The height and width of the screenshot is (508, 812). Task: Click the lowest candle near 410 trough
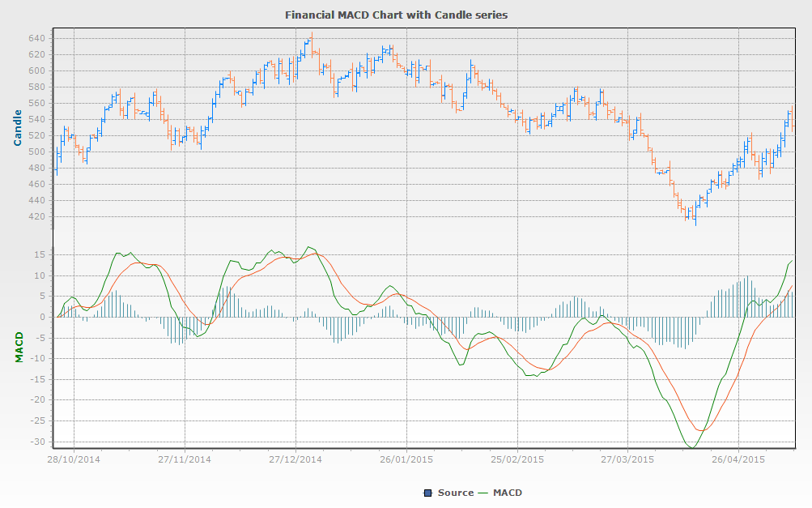point(695,216)
